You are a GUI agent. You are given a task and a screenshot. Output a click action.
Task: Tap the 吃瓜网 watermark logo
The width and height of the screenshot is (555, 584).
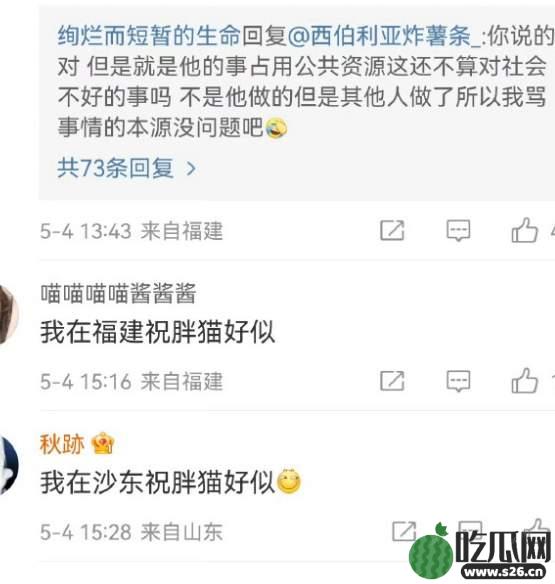481,550
